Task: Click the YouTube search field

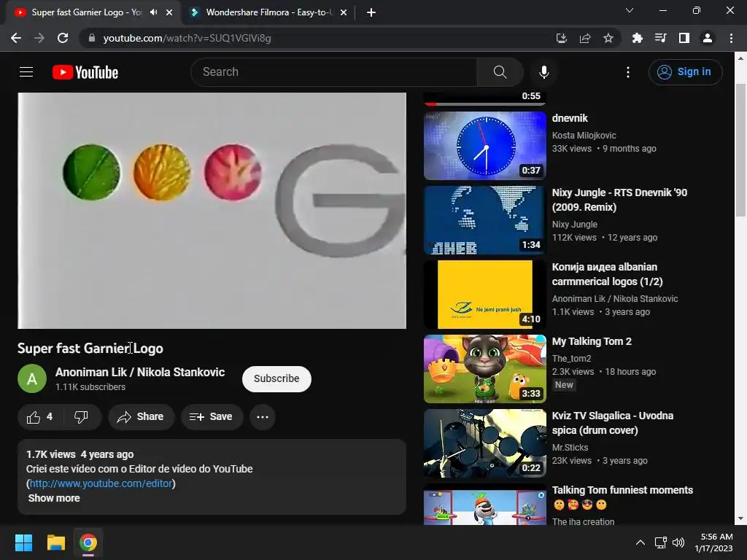Action: tap(334, 72)
